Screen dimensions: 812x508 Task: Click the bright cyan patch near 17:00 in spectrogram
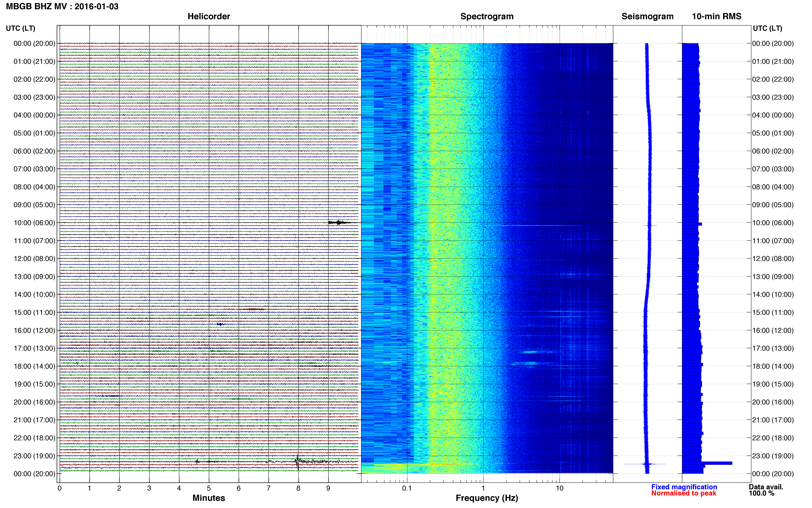[x=530, y=352]
